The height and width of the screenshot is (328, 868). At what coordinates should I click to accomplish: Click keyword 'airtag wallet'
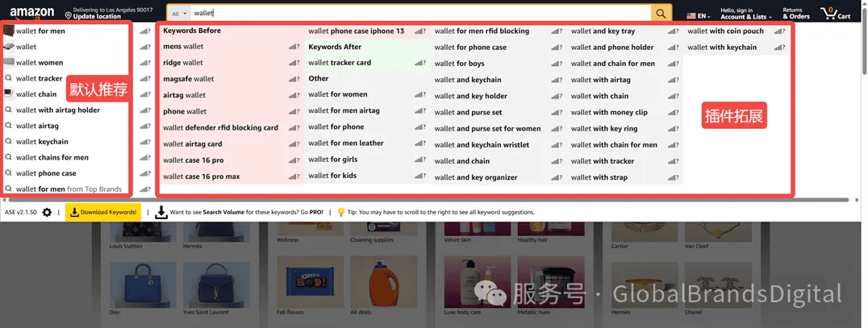(x=185, y=95)
